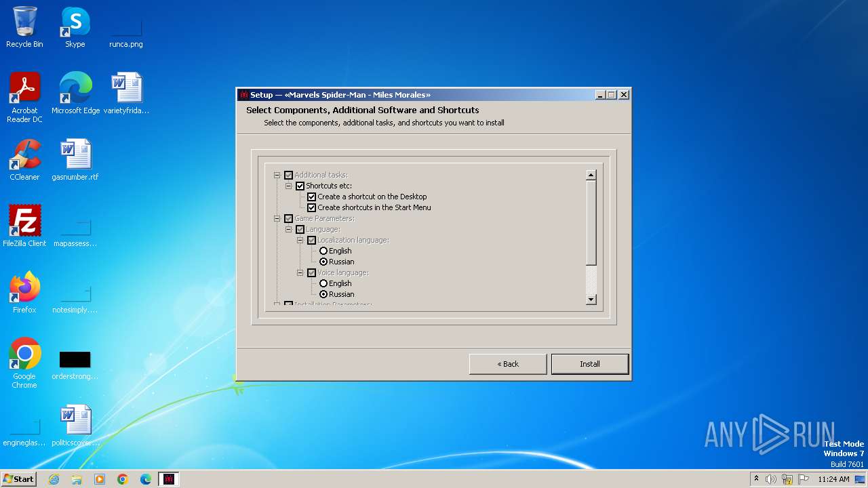
Task: Open the Recycle Bin desktop icon
Action: [24, 27]
